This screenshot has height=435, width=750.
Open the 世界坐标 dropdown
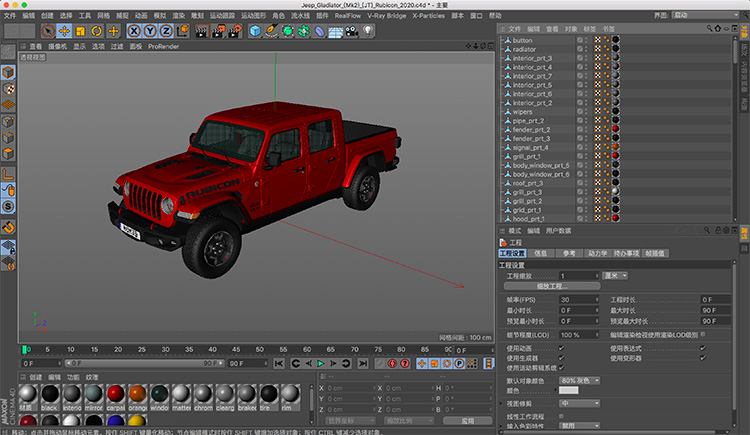[351, 421]
